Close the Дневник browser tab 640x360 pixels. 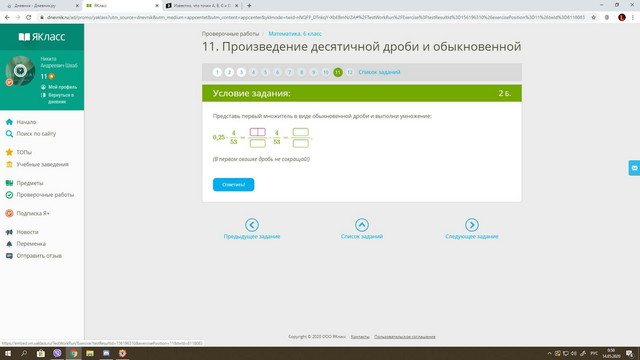77,6
